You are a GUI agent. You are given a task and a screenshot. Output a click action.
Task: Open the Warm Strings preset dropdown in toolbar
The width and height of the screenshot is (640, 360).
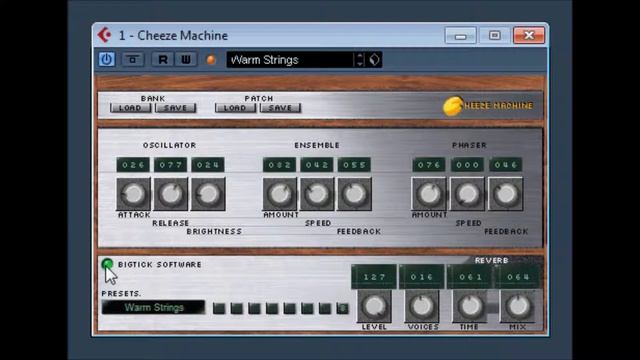pos(289,60)
